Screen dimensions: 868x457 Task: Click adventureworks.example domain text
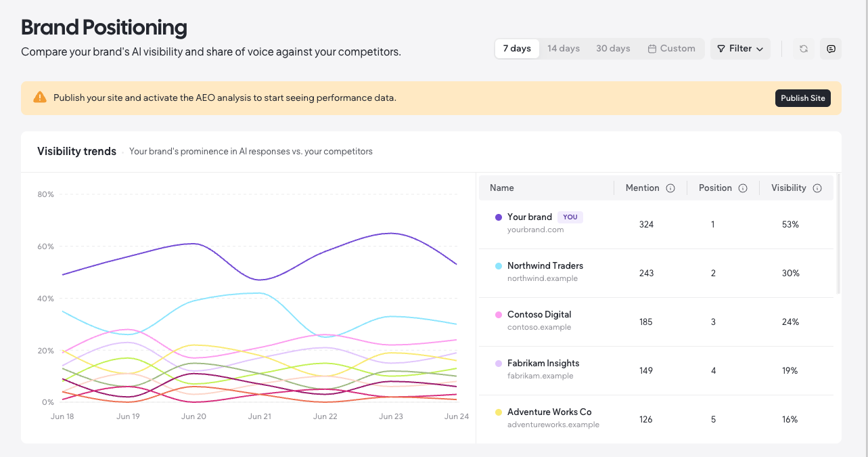[x=553, y=425]
